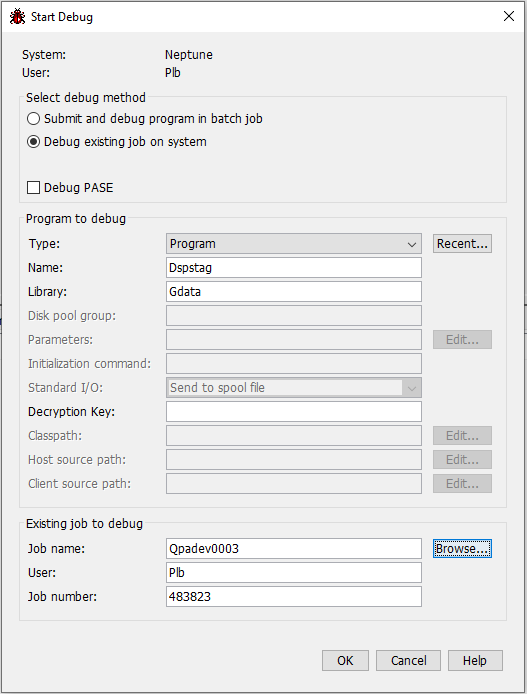The height and width of the screenshot is (694, 527).
Task: Click the Job number field showing 483823
Action: 294,597
